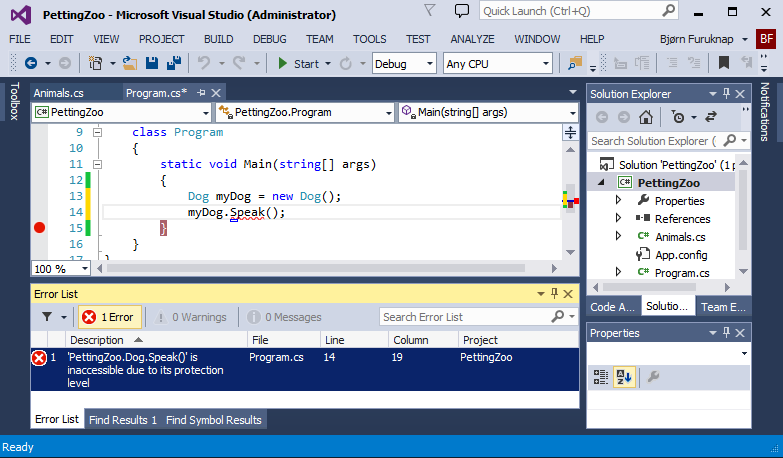Toggle bookmark with the bookmark icon
The width and height of the screenshot is (783, 458).
pos(724,63)
